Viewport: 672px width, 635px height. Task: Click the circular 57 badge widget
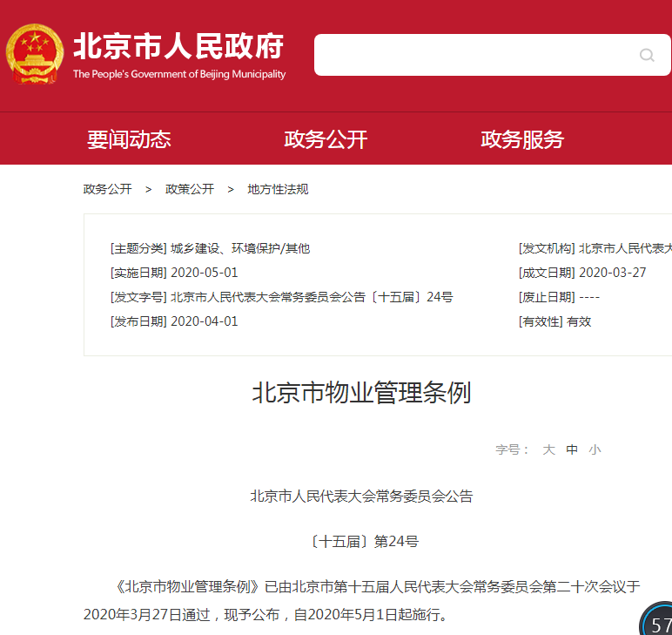point(656,618)
